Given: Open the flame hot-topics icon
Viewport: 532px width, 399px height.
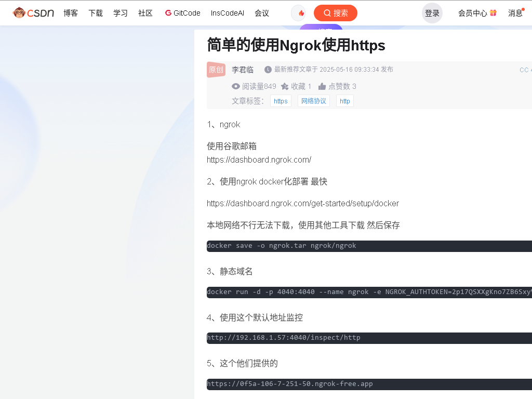Looking at the screenshot, I should 301,13.
